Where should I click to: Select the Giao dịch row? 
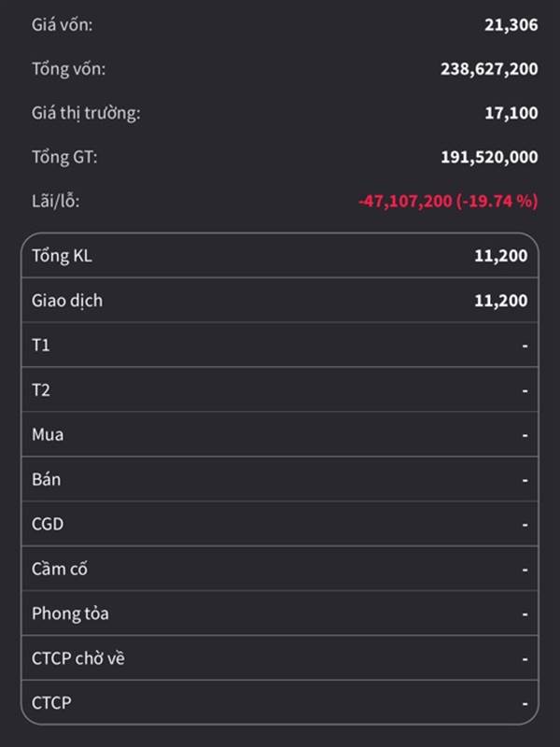280,300
